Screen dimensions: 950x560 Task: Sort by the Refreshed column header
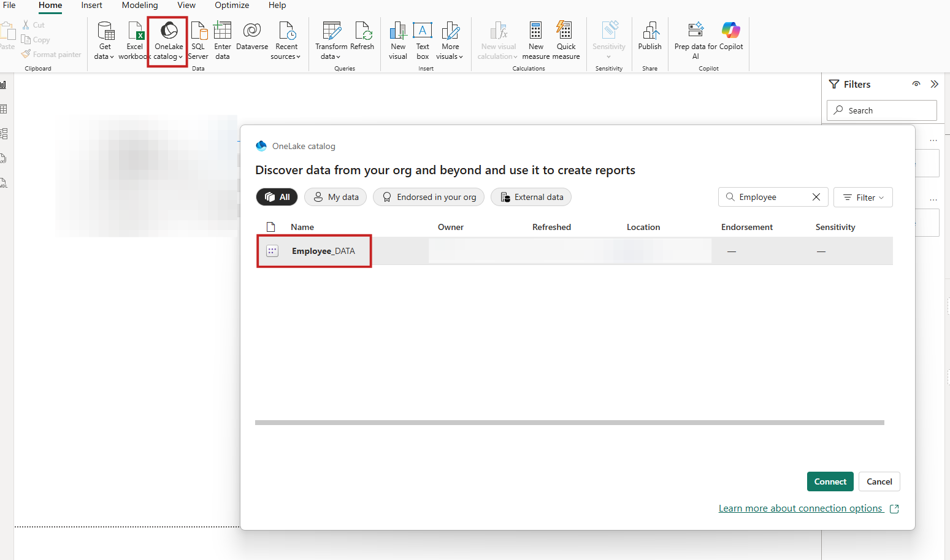pyautogui.click(x=551, y=227)
